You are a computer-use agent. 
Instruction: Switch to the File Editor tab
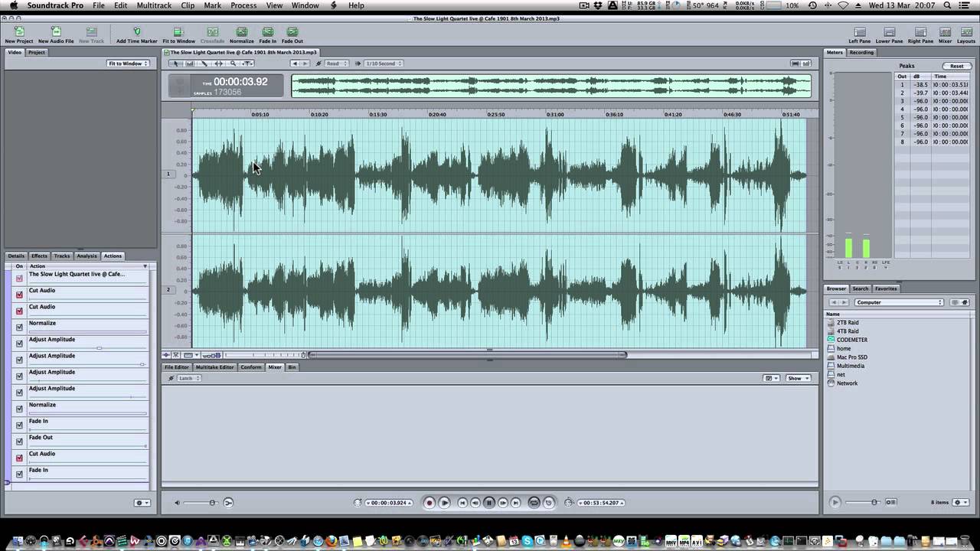pos(177,367)
